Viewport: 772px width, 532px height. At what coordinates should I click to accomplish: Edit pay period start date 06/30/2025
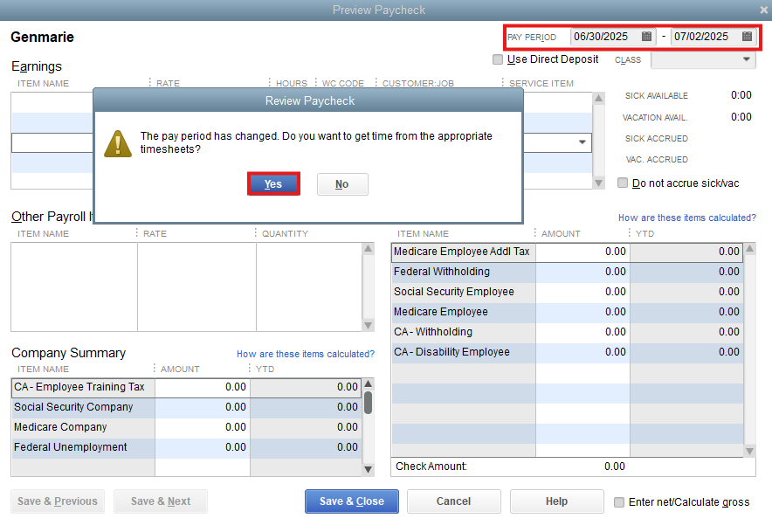[x=601, y=37]
